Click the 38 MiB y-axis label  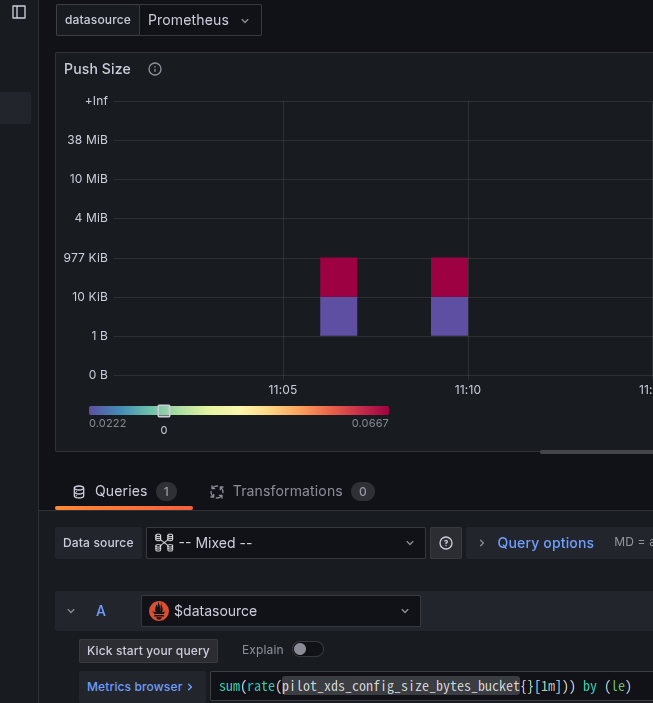pos(87,140)
